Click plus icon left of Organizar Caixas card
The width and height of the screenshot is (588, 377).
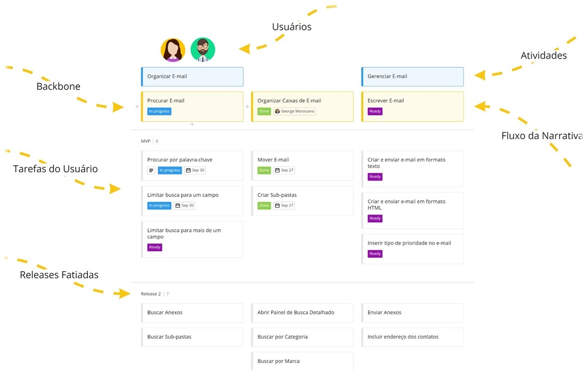247,107
